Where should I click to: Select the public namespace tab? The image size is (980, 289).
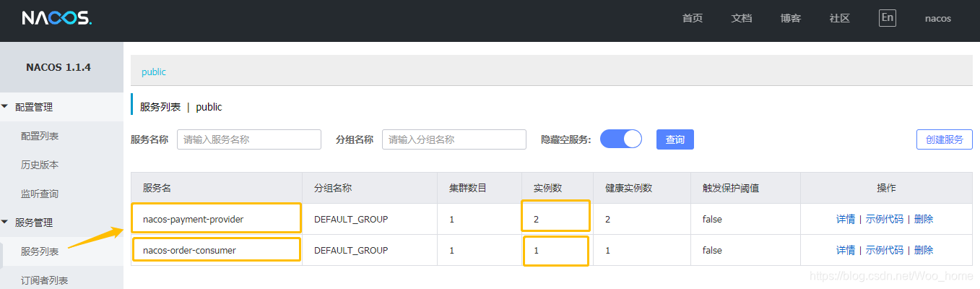(154, 72)
